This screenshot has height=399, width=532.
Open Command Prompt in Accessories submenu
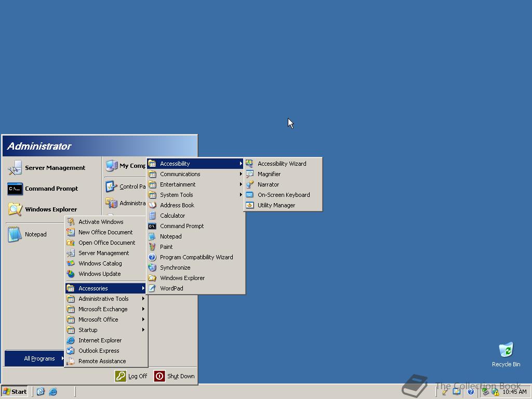[x=196, y=226]
